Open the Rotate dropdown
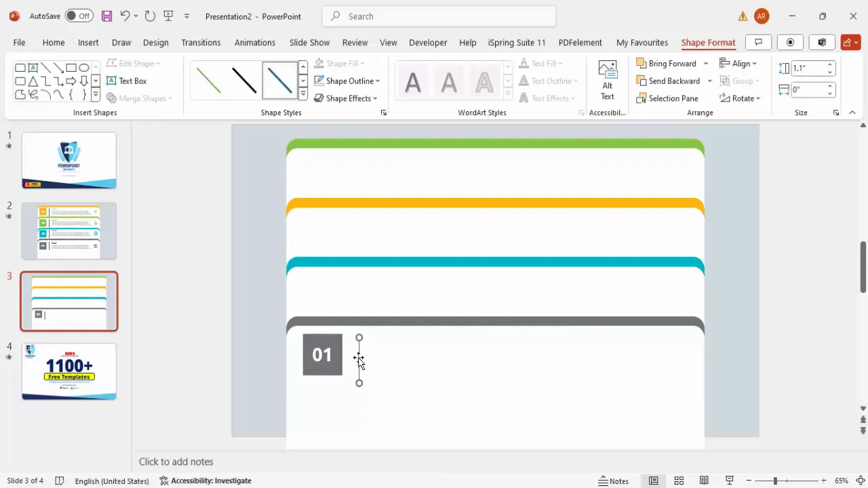Image resolution: width=868 pixels, height=488 pixels. tap(740, 98)
